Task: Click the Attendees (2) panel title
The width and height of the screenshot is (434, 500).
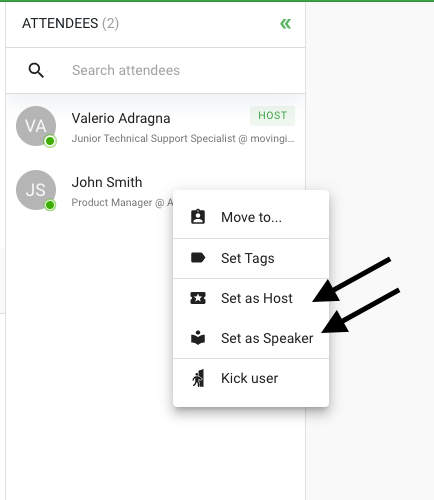Action: (70, 24)
